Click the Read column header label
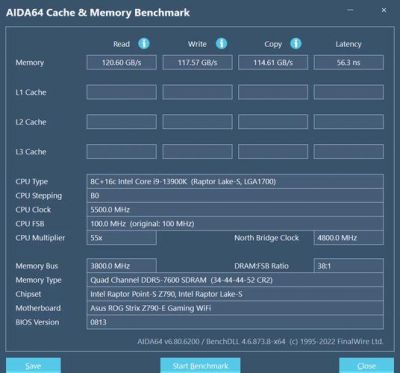 tap(121, 44)
